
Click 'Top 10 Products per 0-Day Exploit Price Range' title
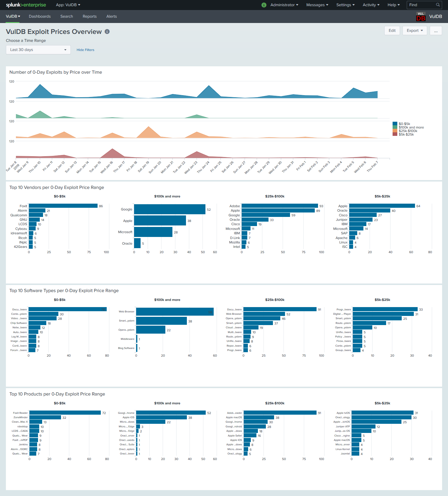click(x=57, y=394)
